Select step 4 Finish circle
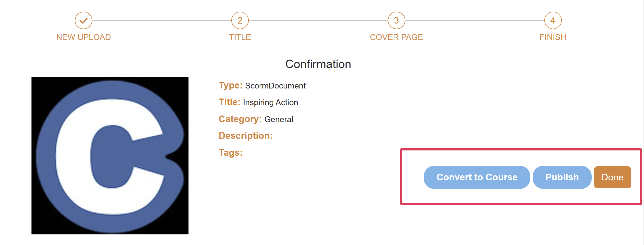This screenshot has height=245, width=644. coord(553,20)
